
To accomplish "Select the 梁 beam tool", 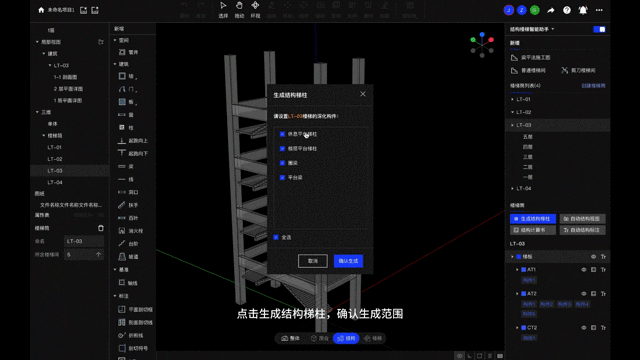I will pyautogui.click(x=126, y=166).
